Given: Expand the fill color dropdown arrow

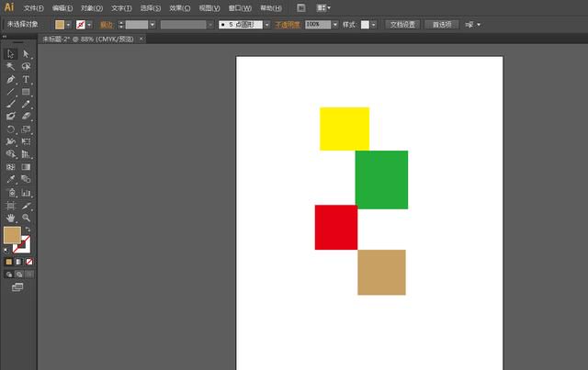Looking at the screenshot, I should [68, 25].
